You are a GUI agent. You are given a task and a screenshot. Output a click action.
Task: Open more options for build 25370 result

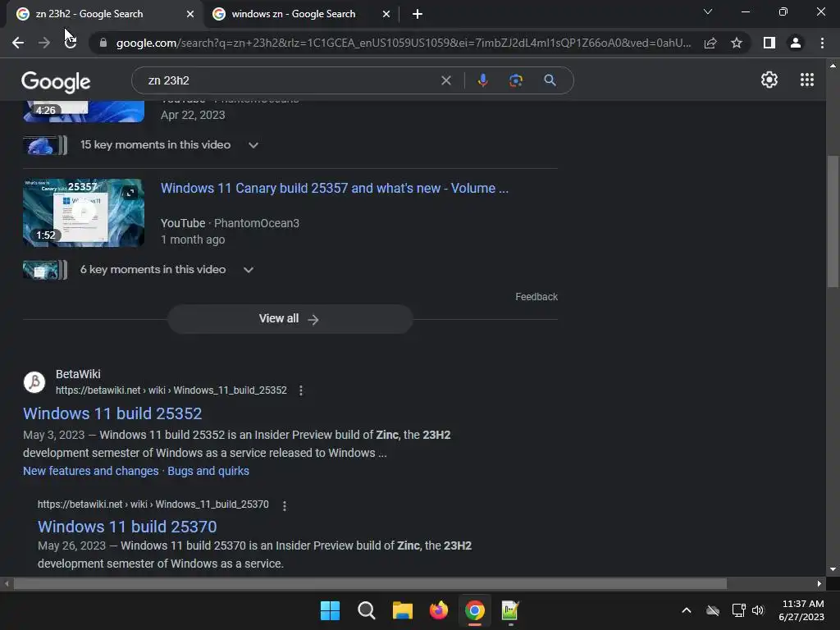point(285,505)
